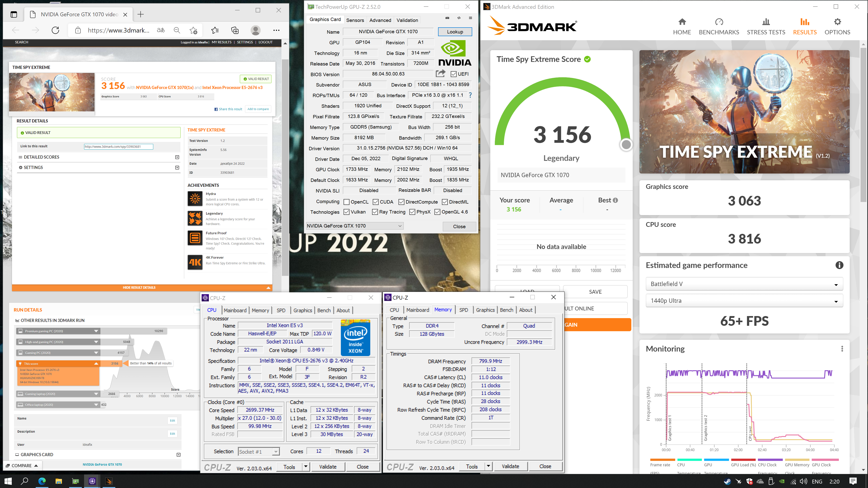
Task: Click Validate in the right CPU-Z window
Action: pos(510,467)
